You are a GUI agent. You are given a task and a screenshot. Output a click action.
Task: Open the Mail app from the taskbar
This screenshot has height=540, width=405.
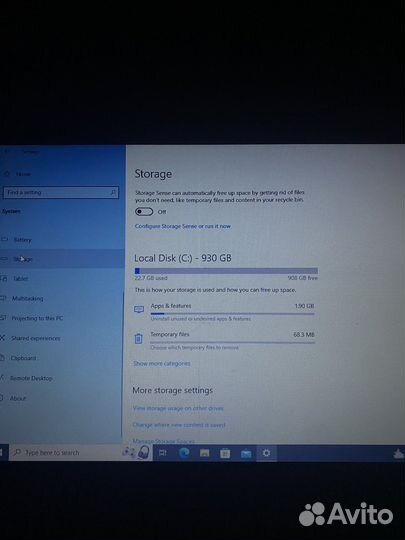tap(246, 454)
